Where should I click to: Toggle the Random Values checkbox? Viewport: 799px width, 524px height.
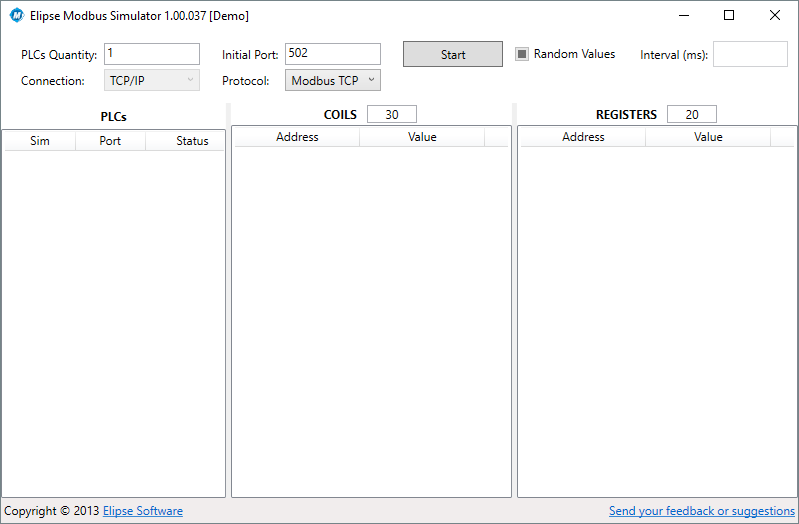tap(522, 54)
